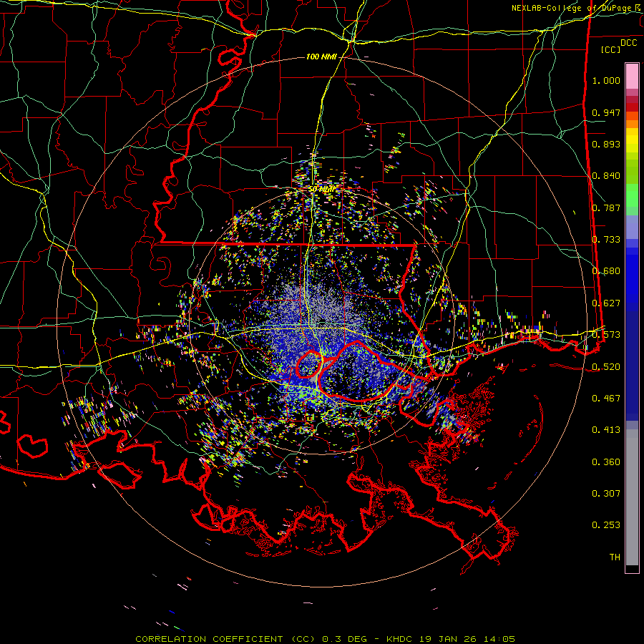Viewport: 644px width, 644px height.
Task: Click the 0.947 legend value
Action: tap(606, 112)
